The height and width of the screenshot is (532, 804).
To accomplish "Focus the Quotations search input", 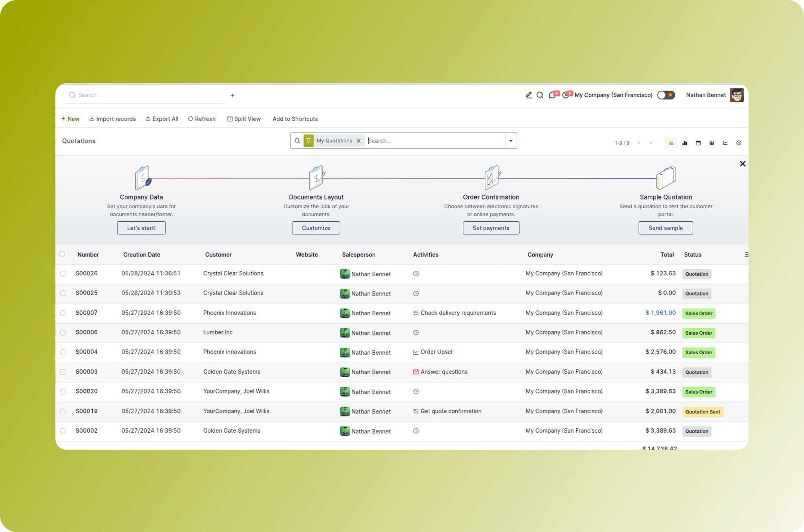I will click(x=435, y=141).
